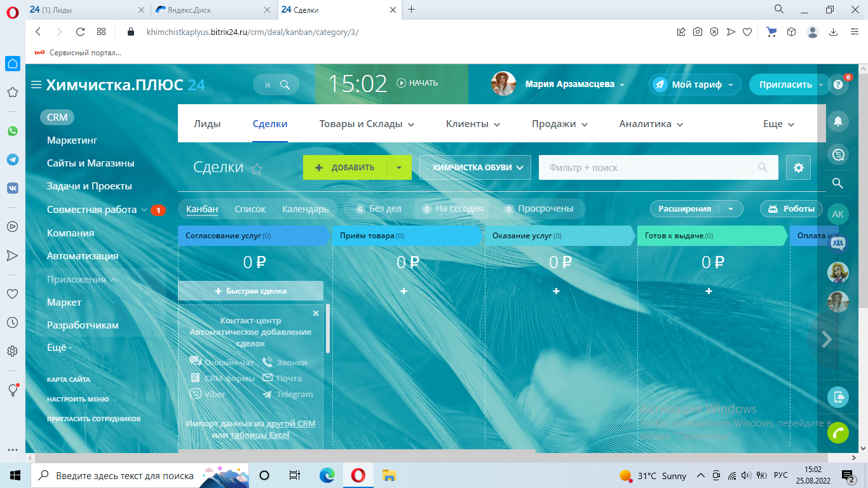Screen dimensions: 868x488
Task: Click the search magnifier in the right panel
Action: (x=837, y=184)
